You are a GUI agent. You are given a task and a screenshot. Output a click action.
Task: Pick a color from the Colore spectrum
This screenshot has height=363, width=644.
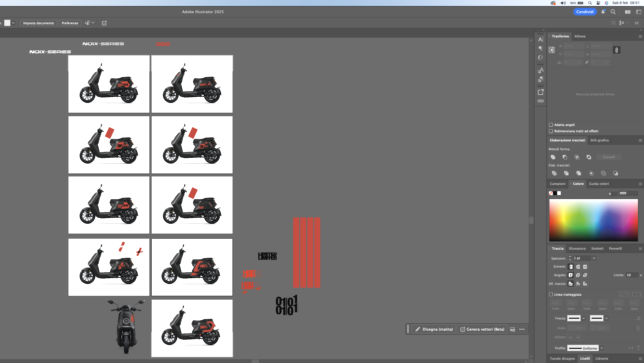coord(593,220)
